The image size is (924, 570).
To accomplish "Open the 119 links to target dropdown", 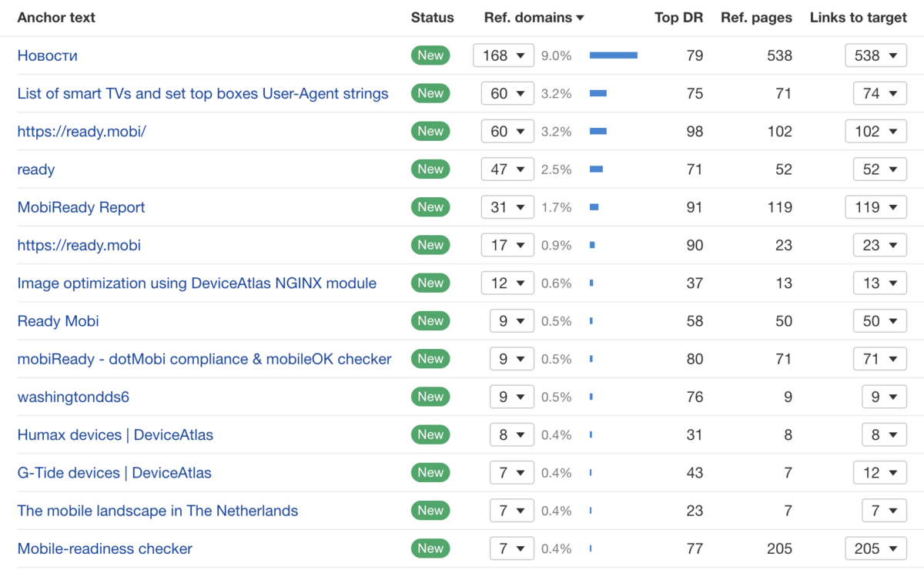I will pos(875,207).
